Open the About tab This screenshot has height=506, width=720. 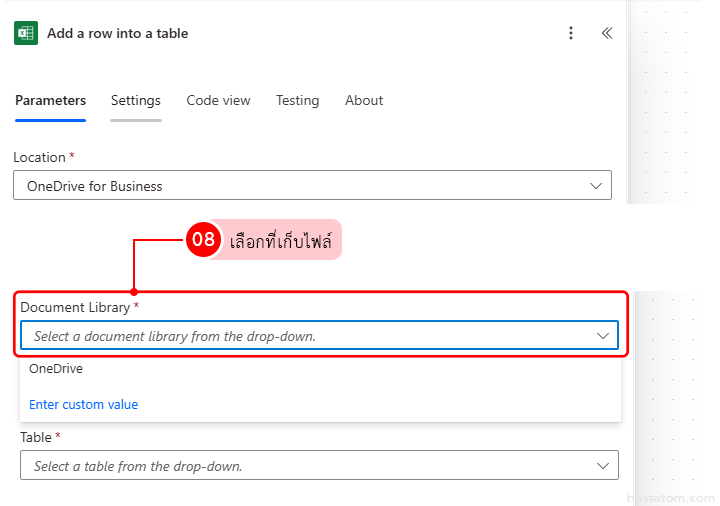pyautogui.click(x=364, y=100)
